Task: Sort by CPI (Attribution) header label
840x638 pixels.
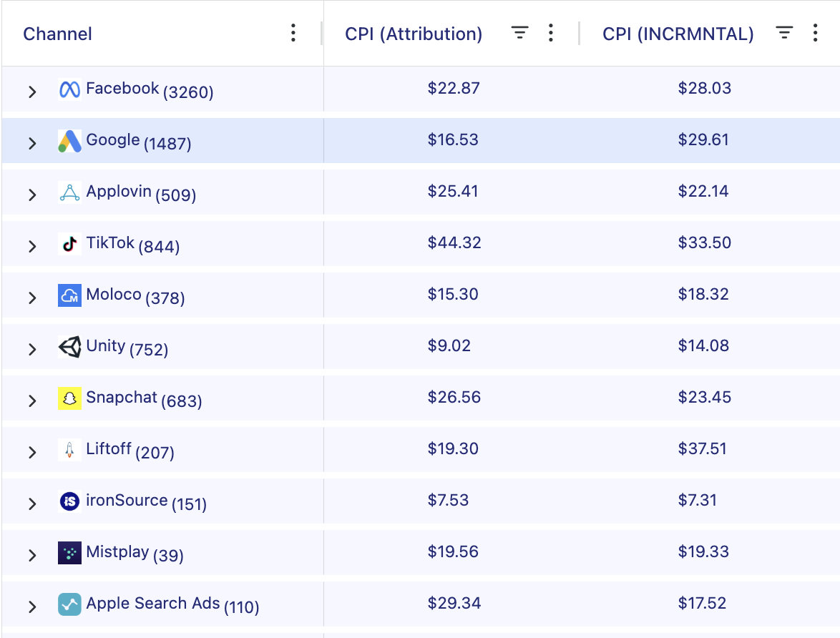Action: point(414,34)
